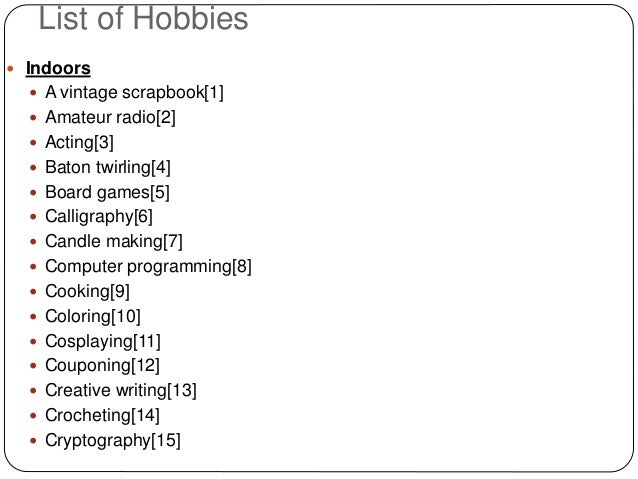Click the Creative writing[13] item
Viewport: 638px width, 479px height.
coord(121,390)
